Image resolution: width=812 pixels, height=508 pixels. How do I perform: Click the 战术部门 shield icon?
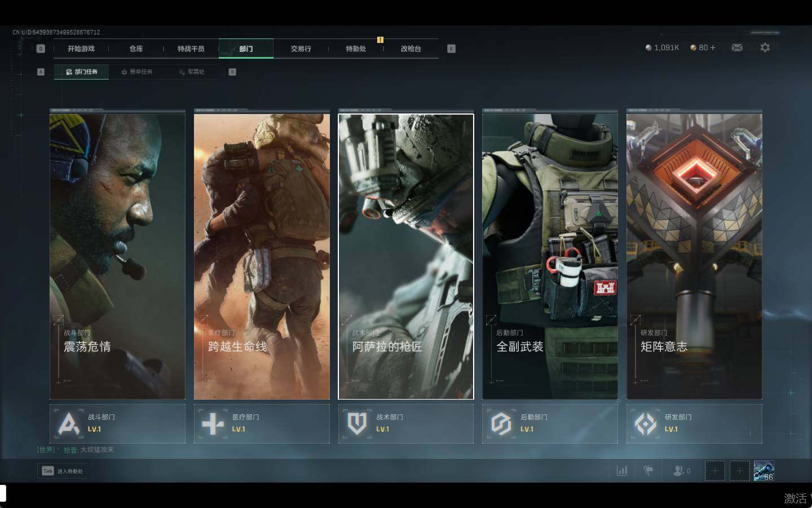pyautogui.click(x=357, y=423)
